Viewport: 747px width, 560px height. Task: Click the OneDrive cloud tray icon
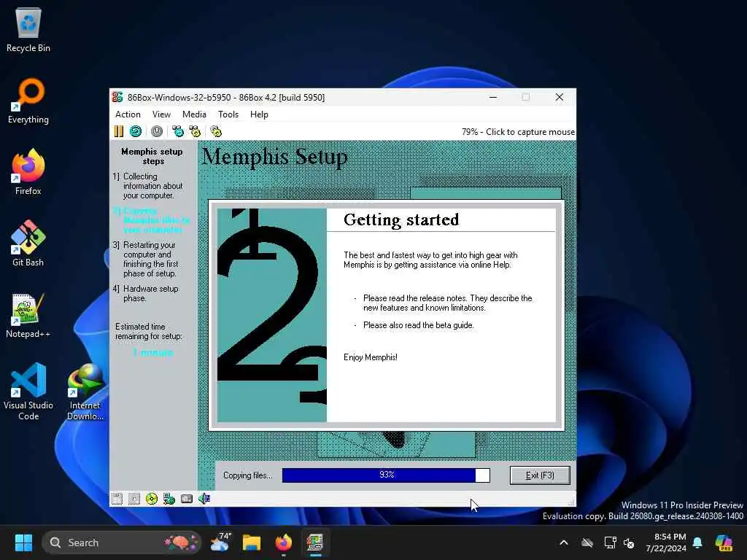pos(587,542)
